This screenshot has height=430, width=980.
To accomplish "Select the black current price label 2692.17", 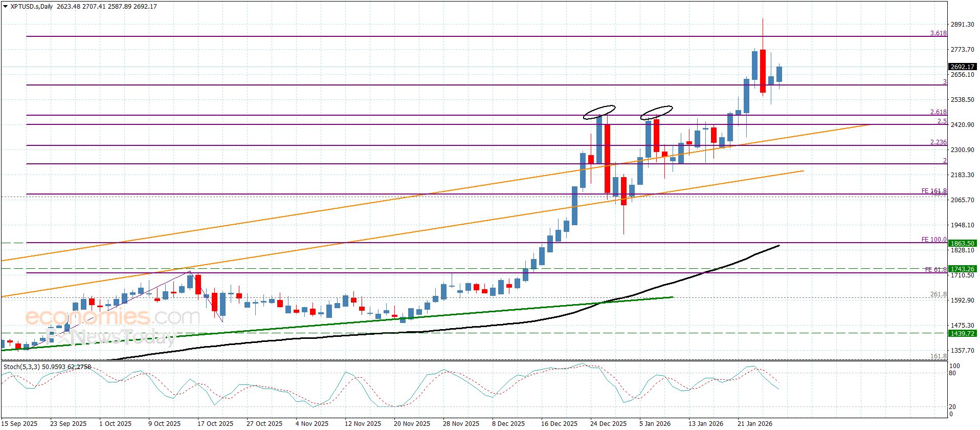I will click(962, 67).
